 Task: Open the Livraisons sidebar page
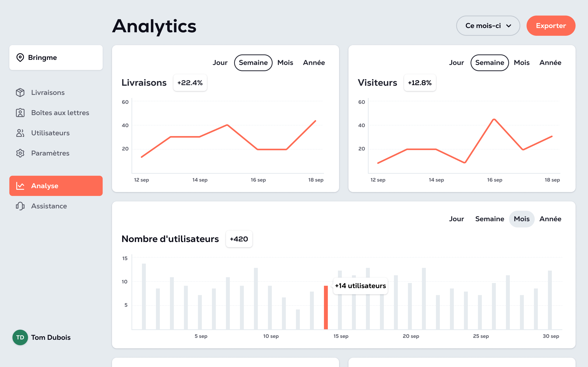56,93
